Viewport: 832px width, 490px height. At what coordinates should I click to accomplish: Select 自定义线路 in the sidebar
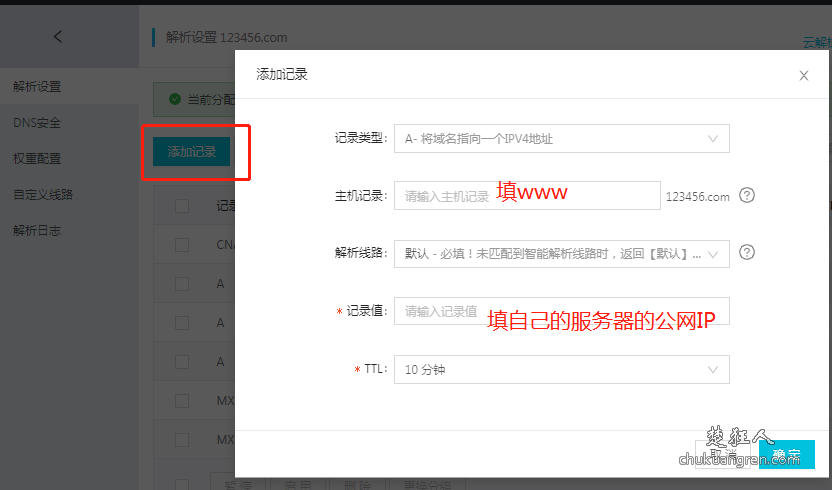(43, 194)
